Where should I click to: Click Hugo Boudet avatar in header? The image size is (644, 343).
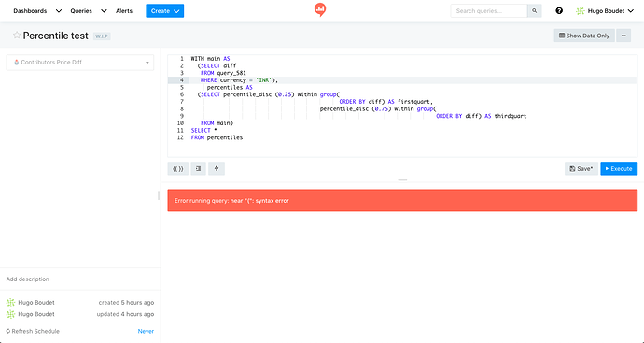(581, 11)
